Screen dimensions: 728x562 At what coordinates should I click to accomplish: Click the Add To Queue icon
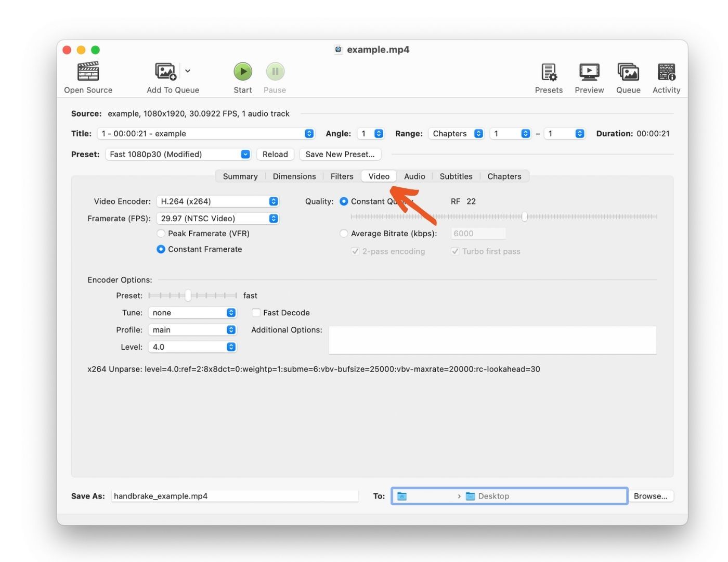pyautogui.click(x=164, y=71)
